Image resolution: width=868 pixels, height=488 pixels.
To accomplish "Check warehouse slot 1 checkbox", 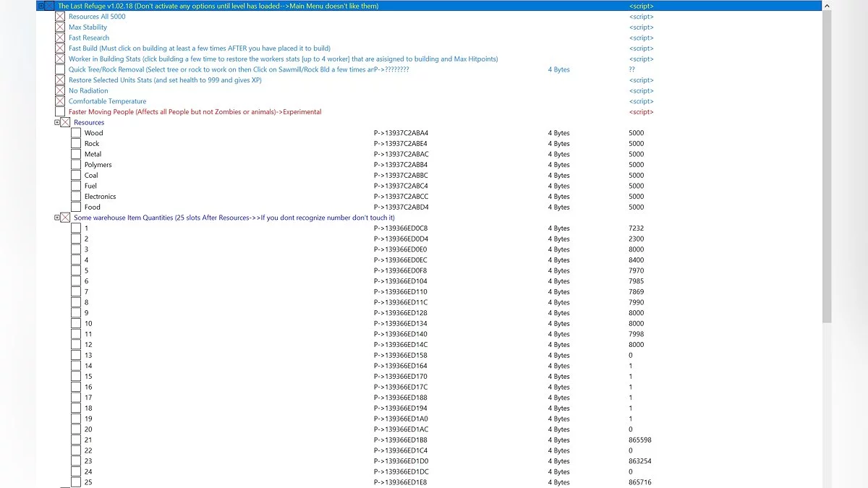I will pos(76,228).
